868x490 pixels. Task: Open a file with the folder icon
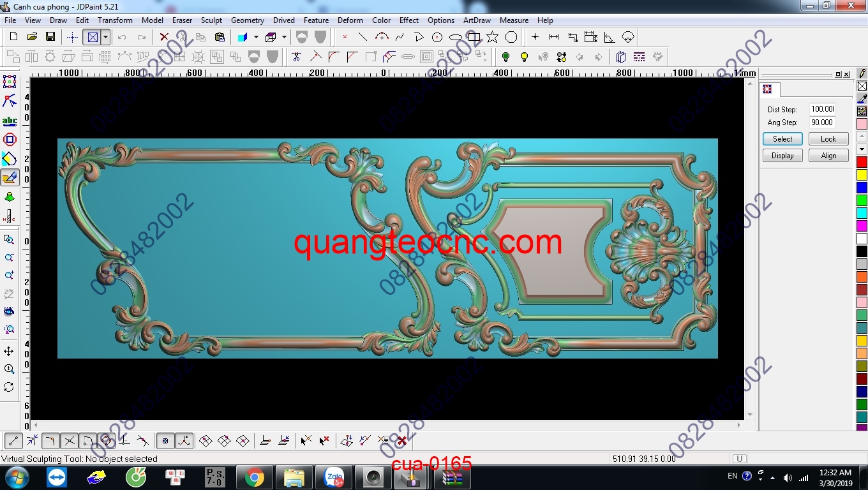coord(31,36)
